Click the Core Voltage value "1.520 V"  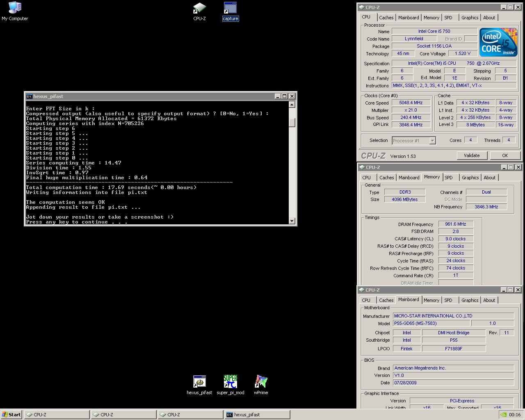(x=463, y=53)
